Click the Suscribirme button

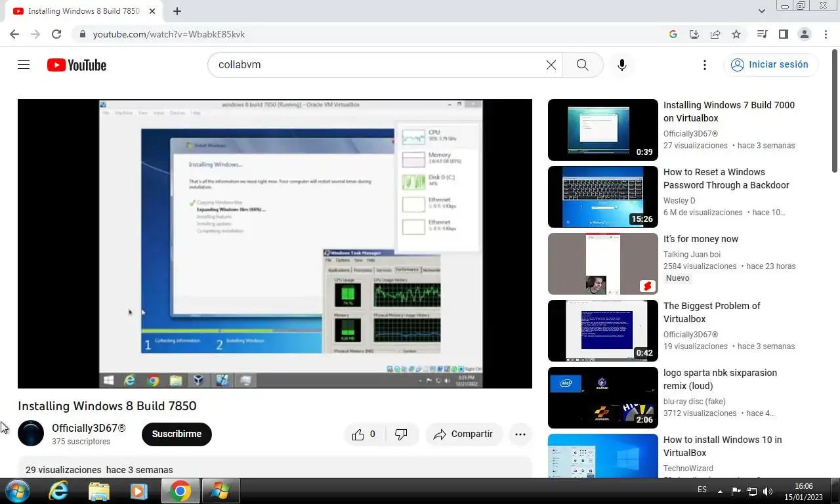tap(177, 434)
